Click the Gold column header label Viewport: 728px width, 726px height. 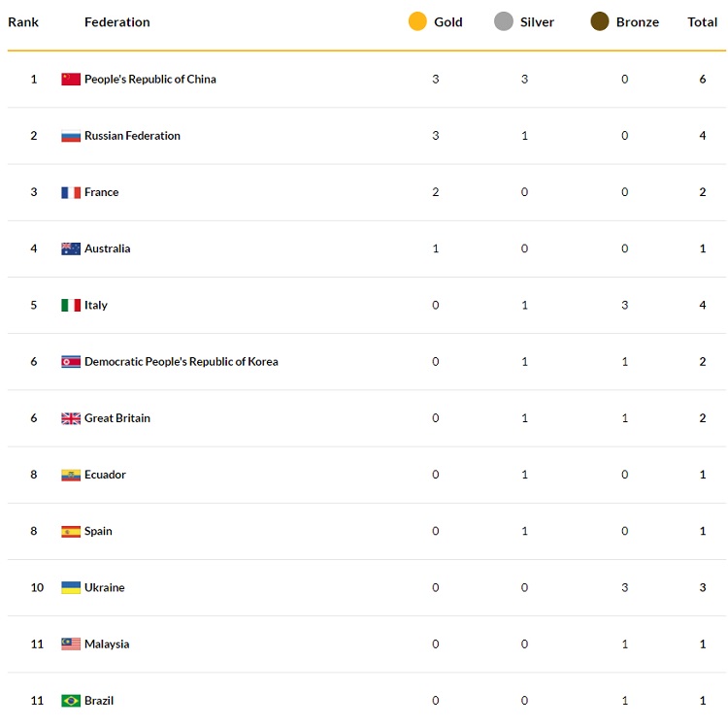(x=448, y=22)
